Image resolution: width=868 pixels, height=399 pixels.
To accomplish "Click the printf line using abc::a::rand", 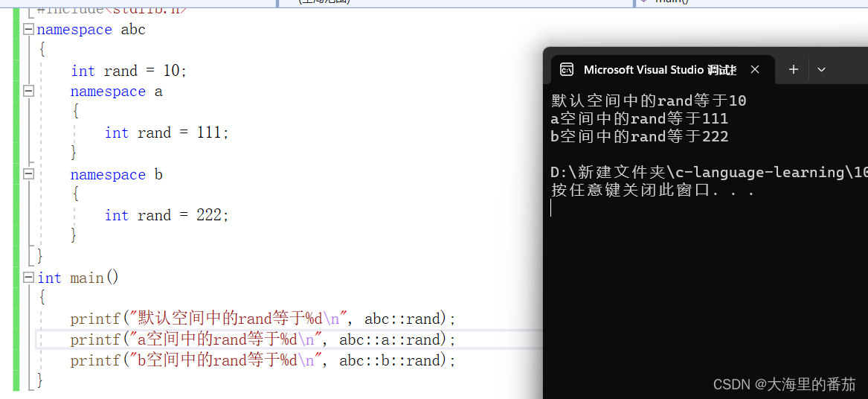I will tap(263, 339).
